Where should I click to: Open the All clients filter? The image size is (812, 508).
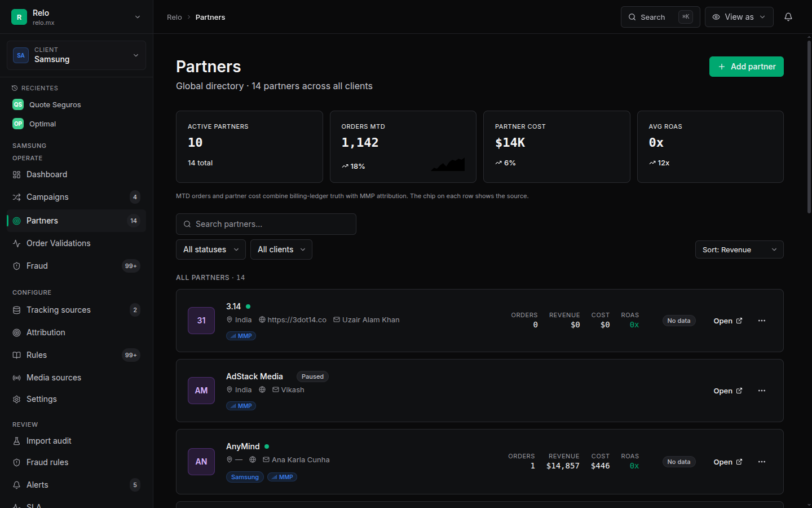[281, 249]
